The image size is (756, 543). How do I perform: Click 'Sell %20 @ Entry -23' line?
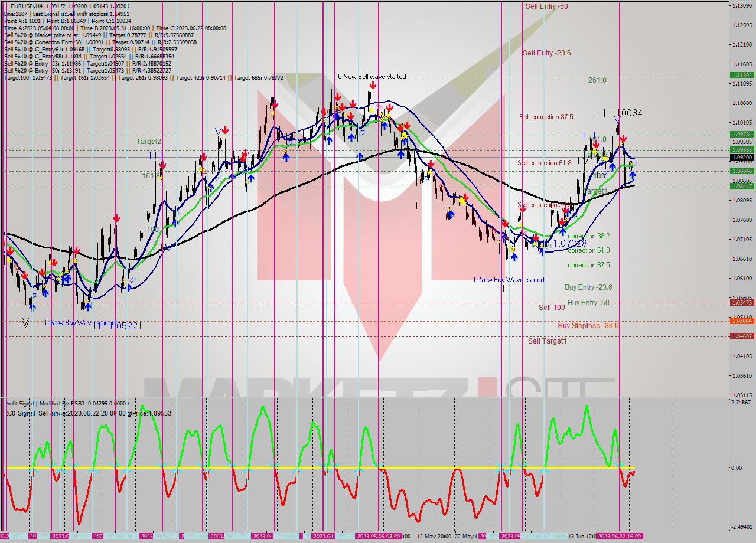[87, 63]
